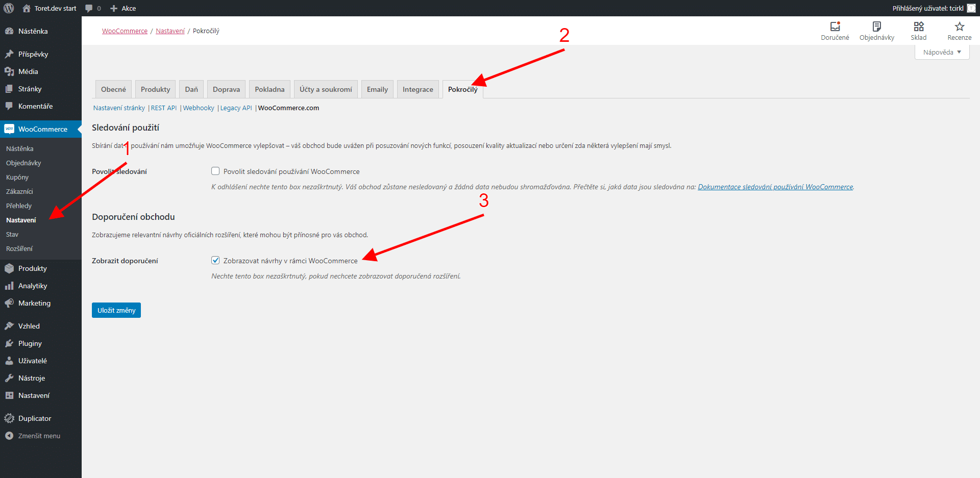Image resolution: width=980 pixels, height=478 pixels.
Task: Switch to the Obecné tab
Action: tap(113, 89)
